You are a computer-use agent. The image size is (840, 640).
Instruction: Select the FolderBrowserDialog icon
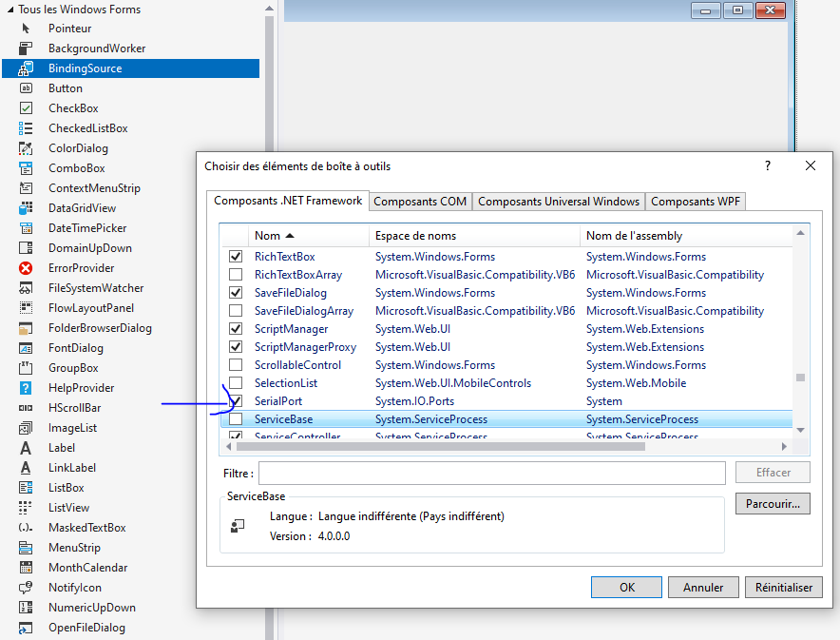click(x=27, y=328)
